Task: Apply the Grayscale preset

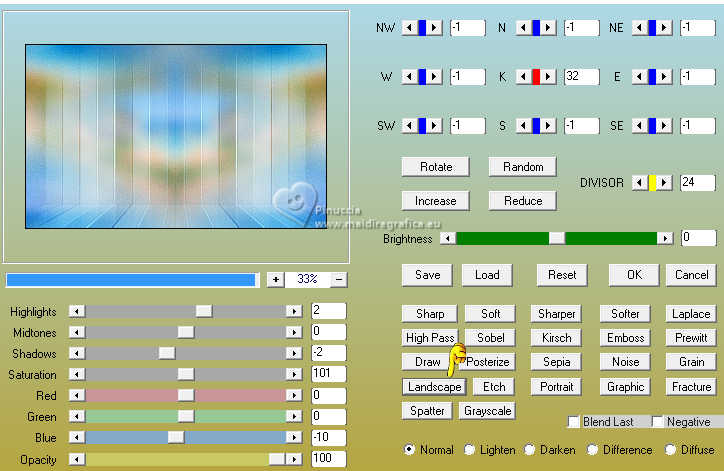Action: tap(487, 411)
